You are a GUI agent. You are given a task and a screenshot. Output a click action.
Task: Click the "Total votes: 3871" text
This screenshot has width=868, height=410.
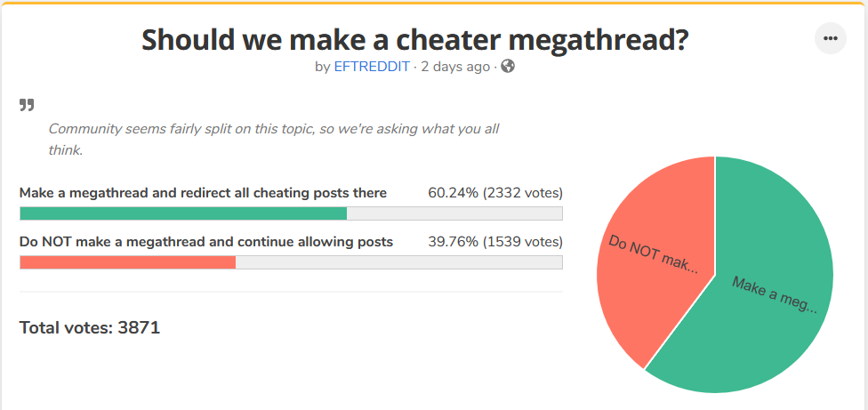(x=90, y=327)
